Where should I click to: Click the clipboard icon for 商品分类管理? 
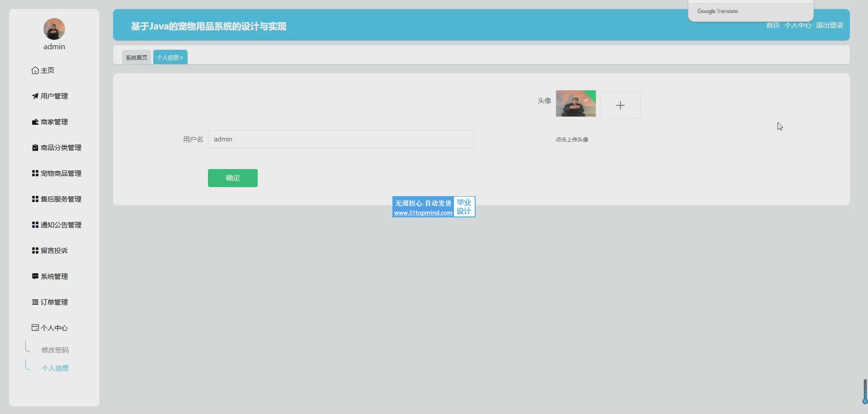pos(35,147)
